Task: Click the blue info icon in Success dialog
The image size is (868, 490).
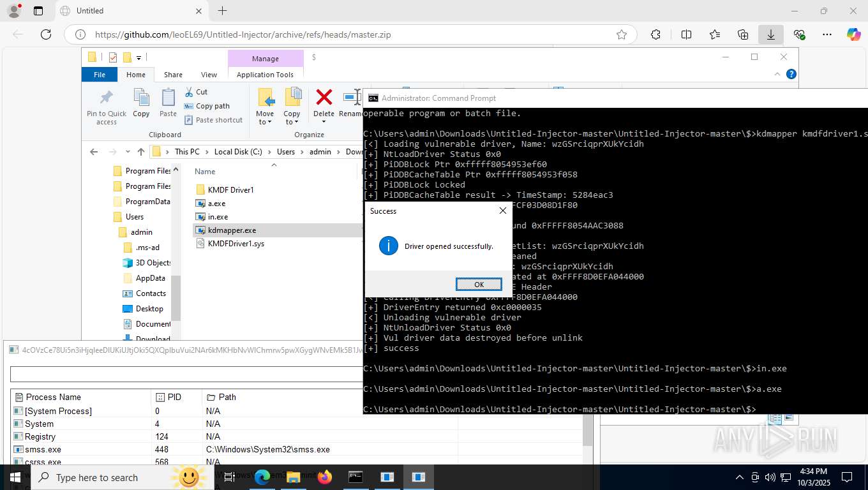Action: coord(388,246)
